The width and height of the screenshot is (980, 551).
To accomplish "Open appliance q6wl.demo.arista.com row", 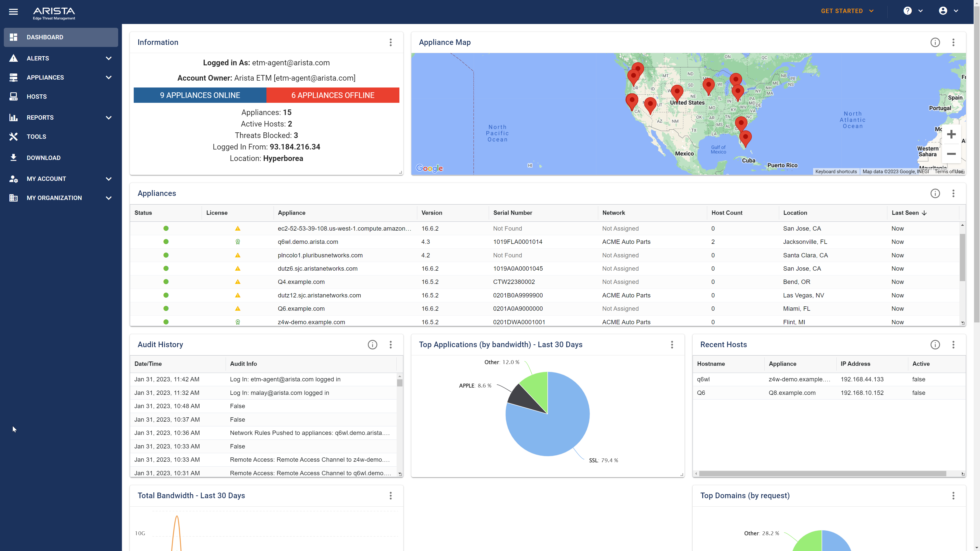I will coord(545,242).
